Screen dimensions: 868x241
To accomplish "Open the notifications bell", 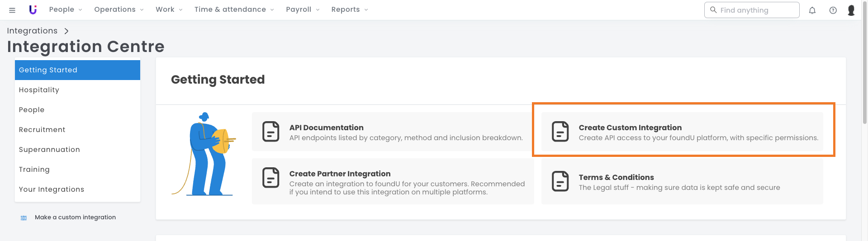I will click(x=812, y=10).
